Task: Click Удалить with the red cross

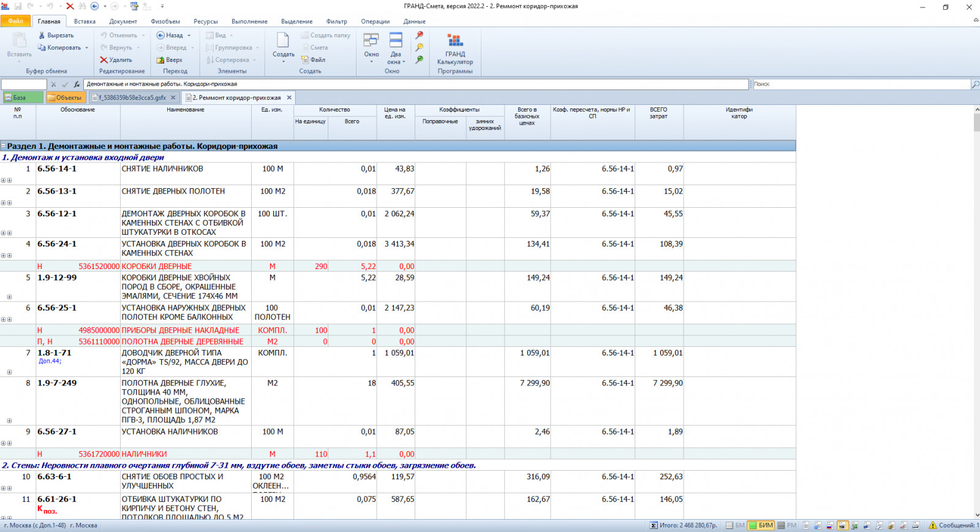Action: (116, 60)
